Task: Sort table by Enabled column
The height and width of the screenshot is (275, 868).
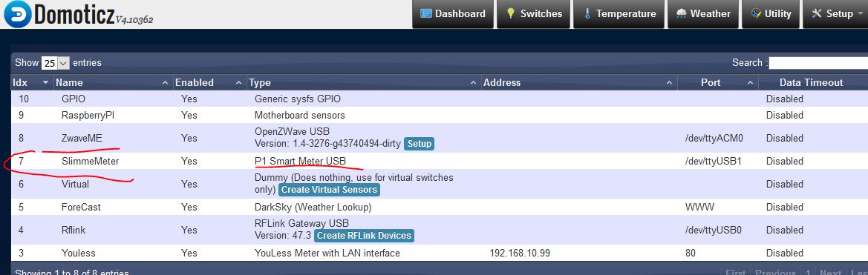Action: point(209,83)
